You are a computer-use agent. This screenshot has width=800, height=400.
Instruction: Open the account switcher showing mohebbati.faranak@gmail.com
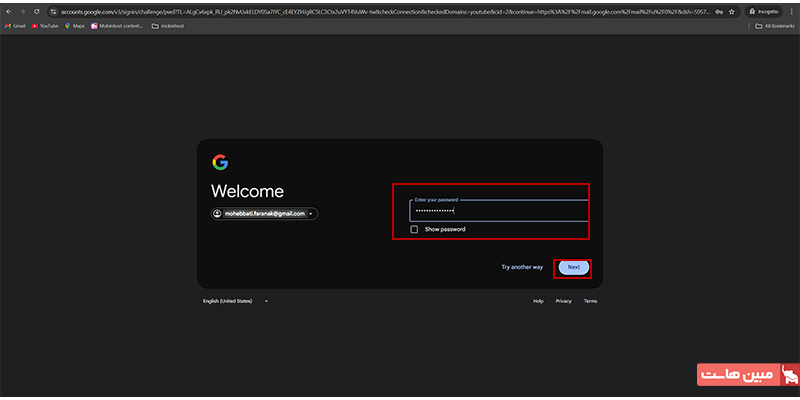264,214
